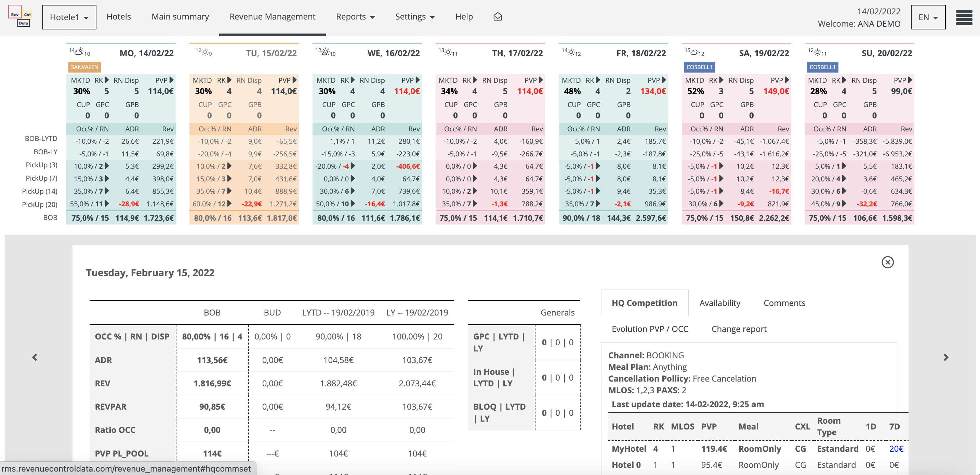
Task: Open the inbox envelope icon
Action: [497, 17]
